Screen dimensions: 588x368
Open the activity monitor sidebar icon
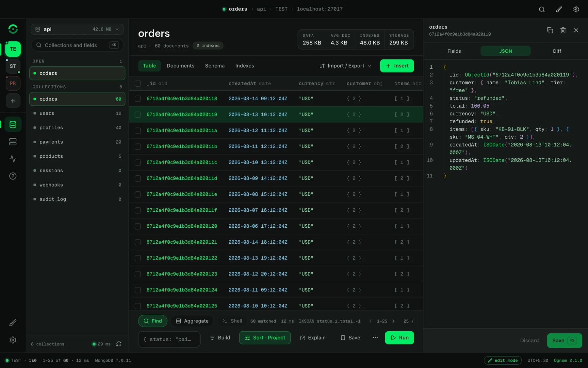point(13,159)
